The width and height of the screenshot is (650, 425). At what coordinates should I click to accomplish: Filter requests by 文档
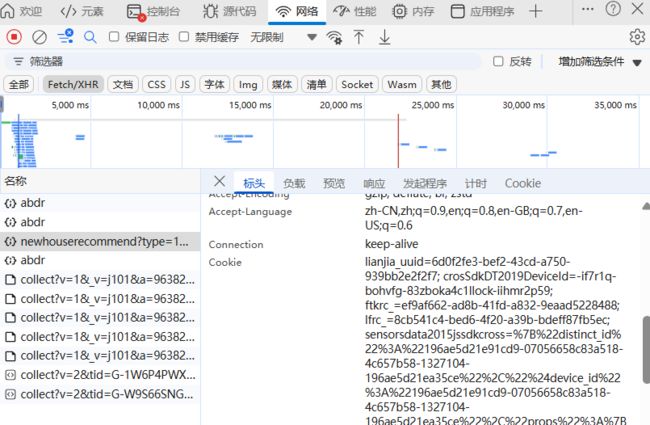(x=123, y=85)
